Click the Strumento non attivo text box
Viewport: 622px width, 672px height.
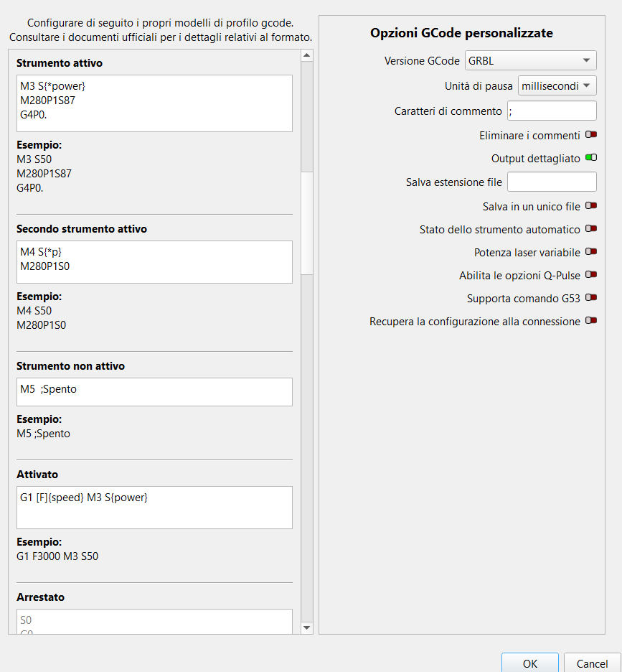(154, 392)
